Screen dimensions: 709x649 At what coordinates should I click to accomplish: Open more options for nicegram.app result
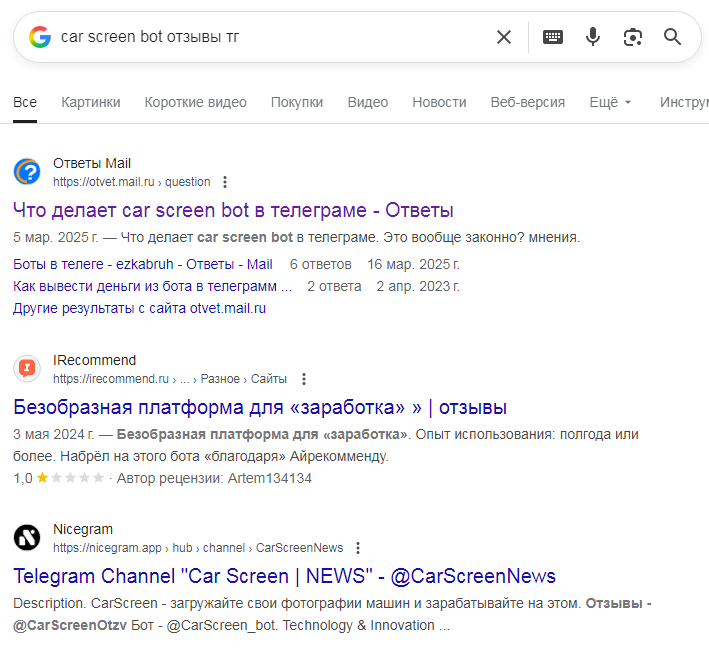[358, 548]
